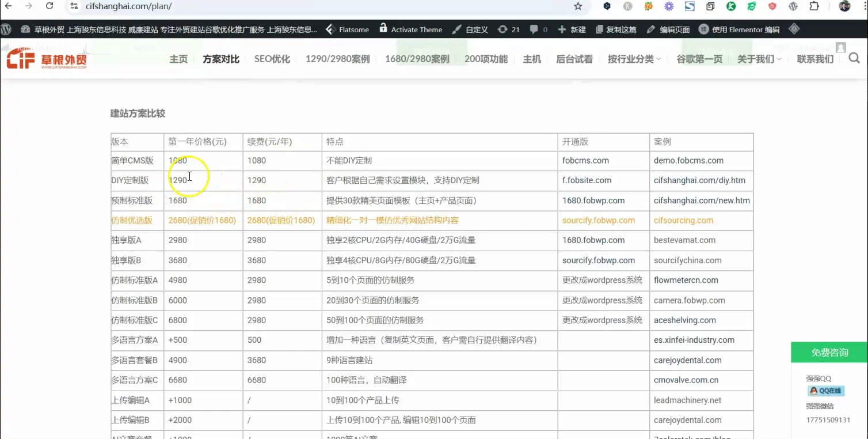Click the blue S extension icon
868x439 pixels.
690,6
